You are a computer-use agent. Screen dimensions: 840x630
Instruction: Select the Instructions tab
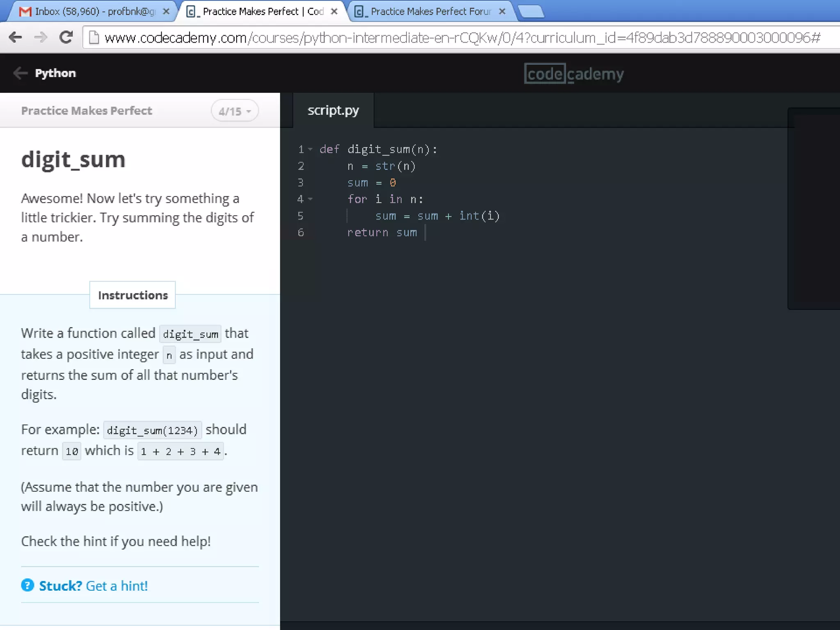(132, 295)
